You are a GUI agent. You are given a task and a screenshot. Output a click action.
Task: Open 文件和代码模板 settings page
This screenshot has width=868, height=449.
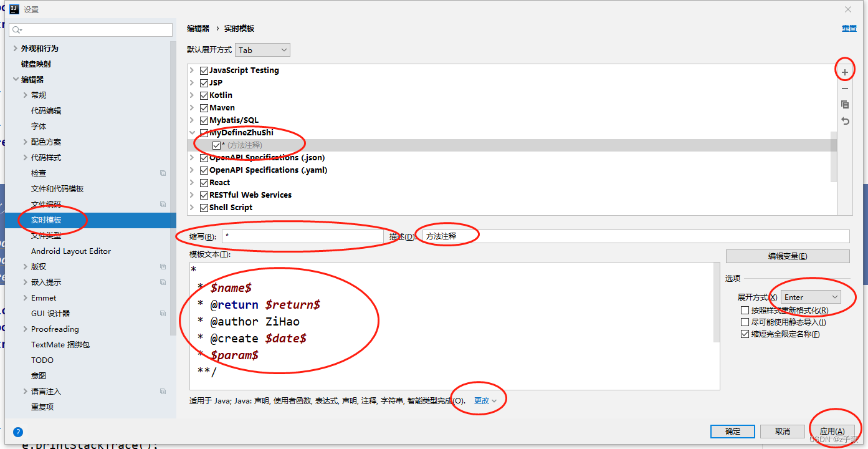pos(57,189)
